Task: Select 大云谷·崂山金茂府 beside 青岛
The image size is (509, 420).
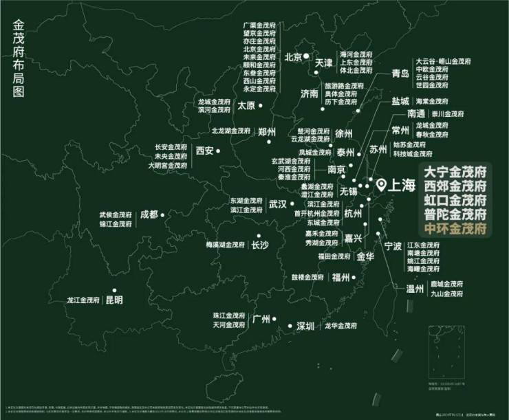Action: click(444, 61)
